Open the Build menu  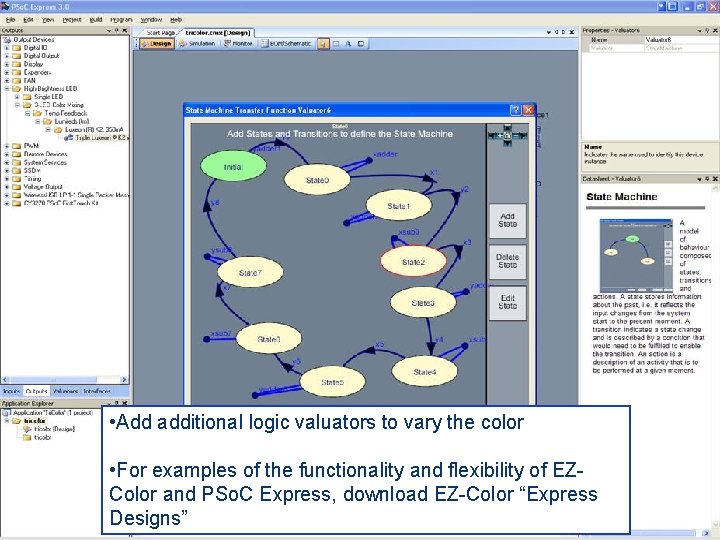click(x=96, y=20)
